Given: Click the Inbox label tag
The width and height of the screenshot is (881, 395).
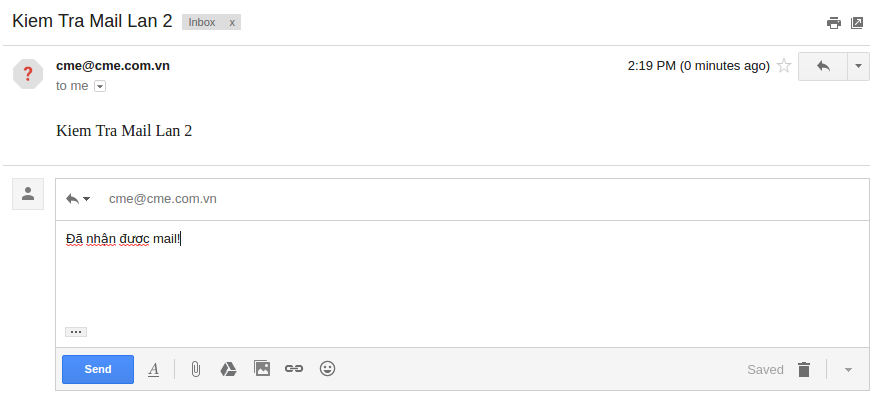Looking at the screenshot, I should click(202, 22).
